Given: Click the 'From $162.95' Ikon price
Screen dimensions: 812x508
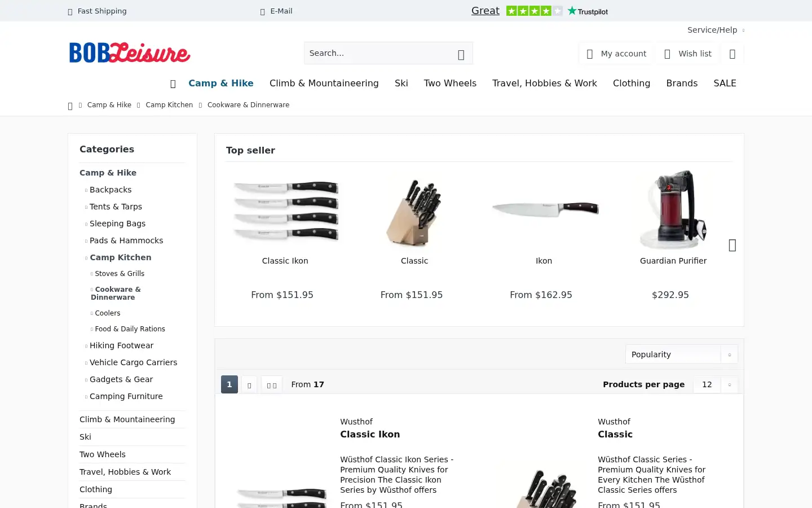Looking at the screenshot, I should (x=541, y=295).
